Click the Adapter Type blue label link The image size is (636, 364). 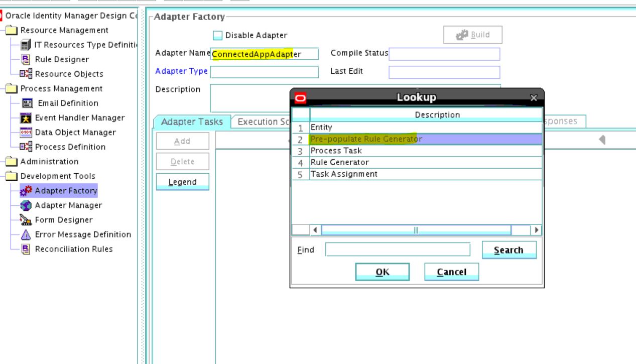pos(181,71)
